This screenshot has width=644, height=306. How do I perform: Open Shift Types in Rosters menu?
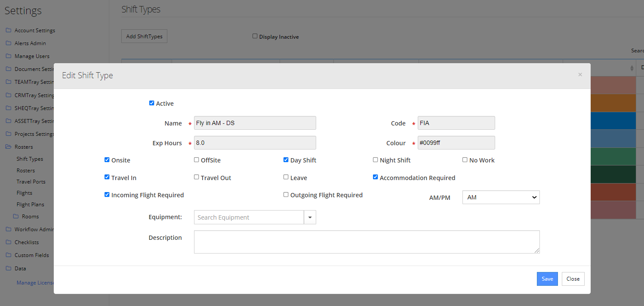[x=30, y=159]
